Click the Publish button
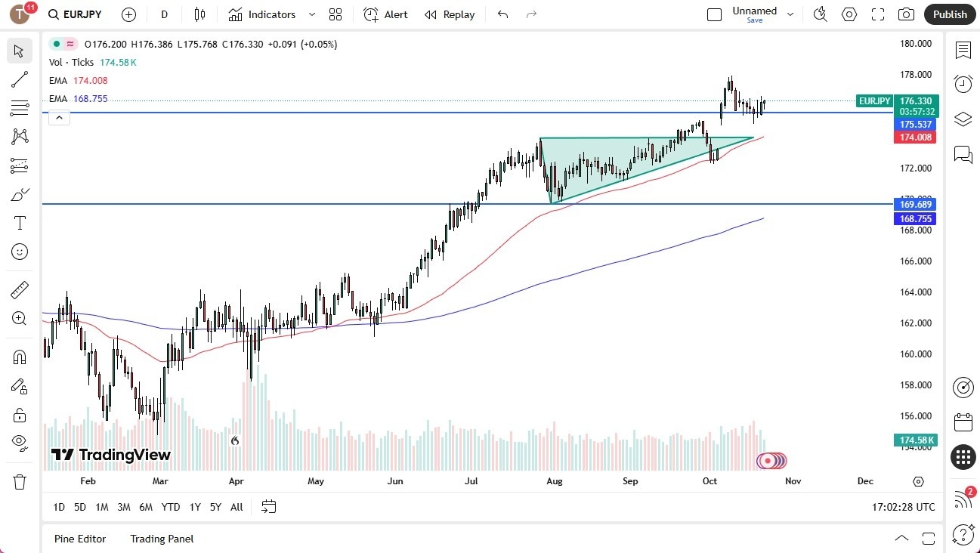The image size is (980, 553). point(949,14)
